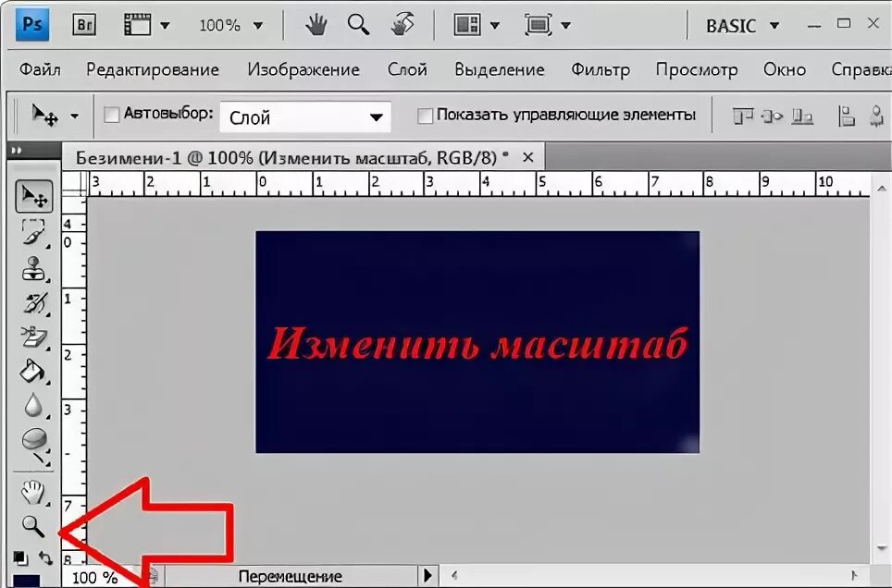Select the Quick Selection tool in the toolbox
Image resolution: width=892 pixels, height=588 pixels.
click(34, 233)
